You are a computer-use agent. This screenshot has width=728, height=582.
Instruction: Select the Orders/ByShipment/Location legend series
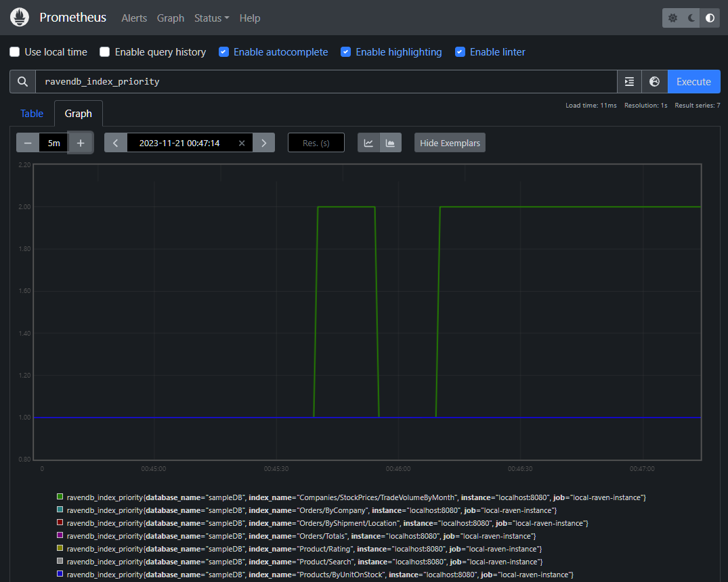327,524
